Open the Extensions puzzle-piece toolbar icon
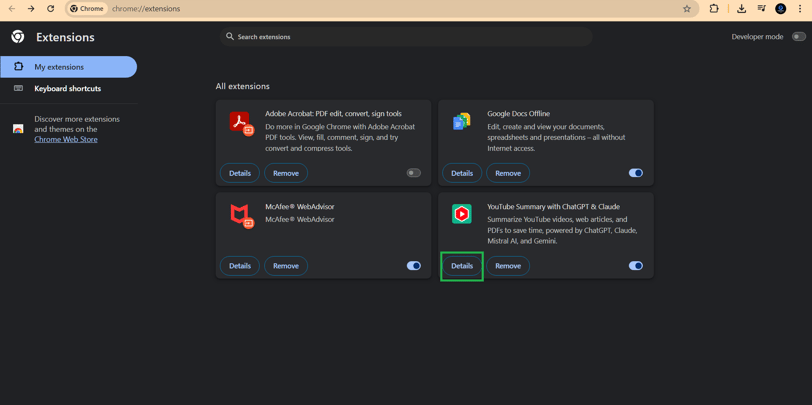Viewport: 812px width, 405px height. 714,9
